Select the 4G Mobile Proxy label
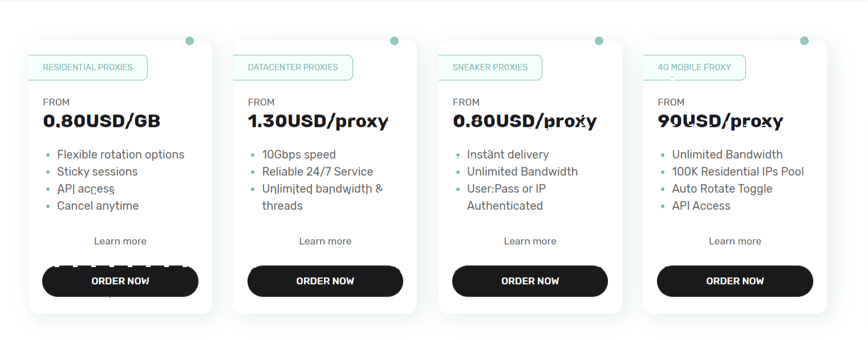This screenshot has height=340, width=868. pyautogui.click(x=694, y=67)
